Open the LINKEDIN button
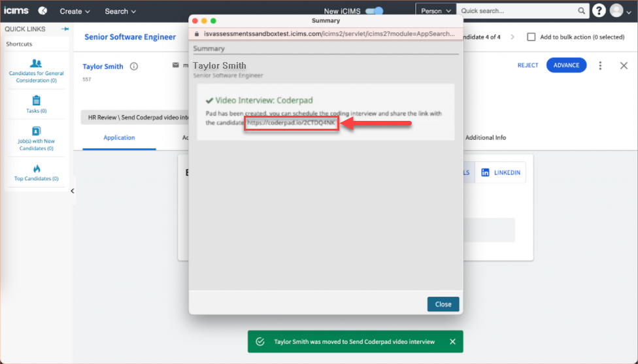The image size is (638, 364). 501,173
